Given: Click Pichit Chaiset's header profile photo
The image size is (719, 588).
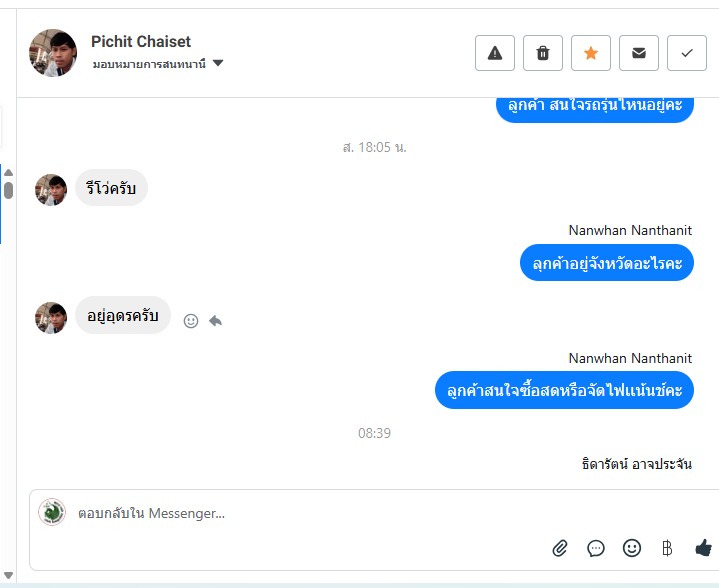Looking at the screenshot, I should (53, 53).
